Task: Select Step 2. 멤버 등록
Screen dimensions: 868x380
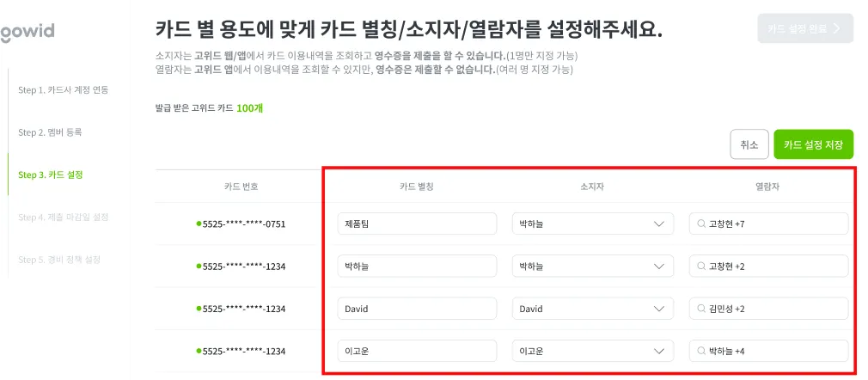Action: [51, 132]
